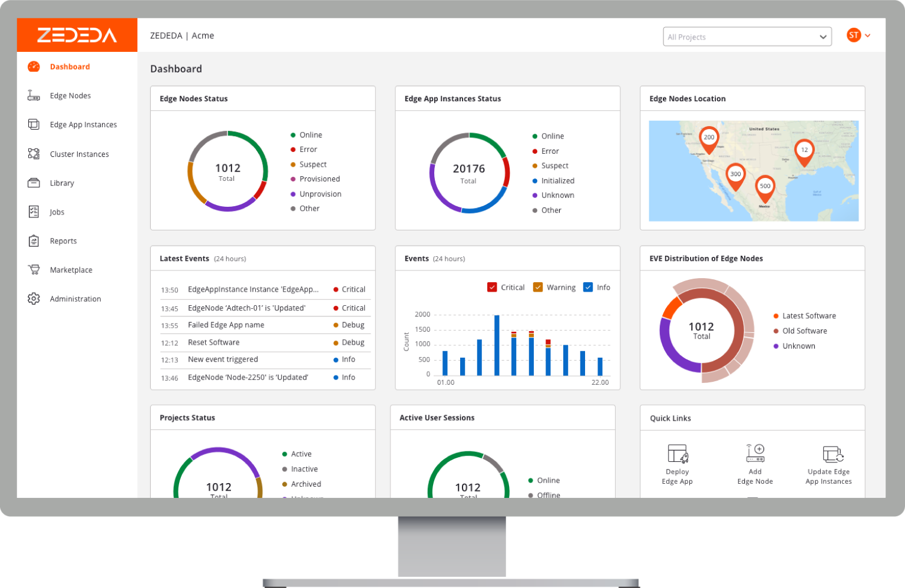Click the chevron arrow in All Projects box
905x588 pixels.
823,37
